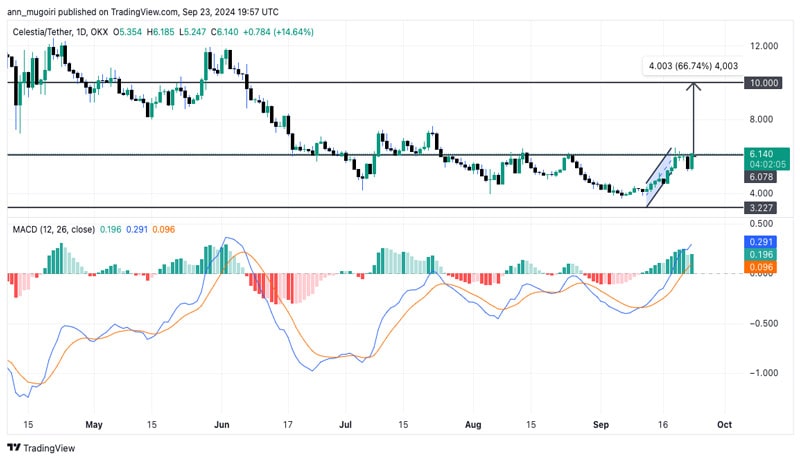Click the open value O5.354
This screenshot has width=800, height=460.
pyautogui.click(x=127, y=32)
